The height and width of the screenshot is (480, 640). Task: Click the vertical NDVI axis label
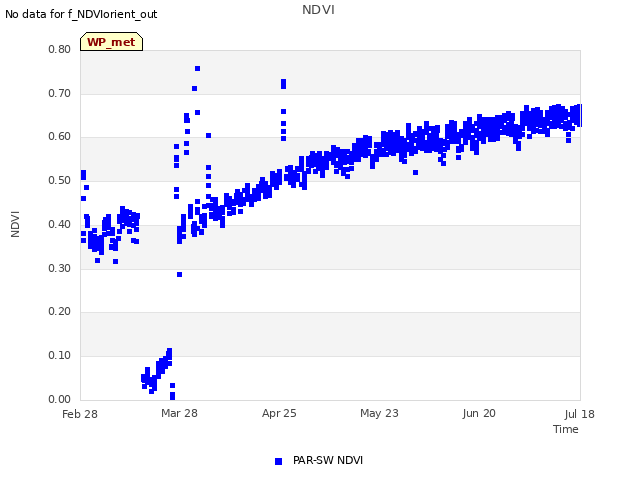tap(15, 224)
